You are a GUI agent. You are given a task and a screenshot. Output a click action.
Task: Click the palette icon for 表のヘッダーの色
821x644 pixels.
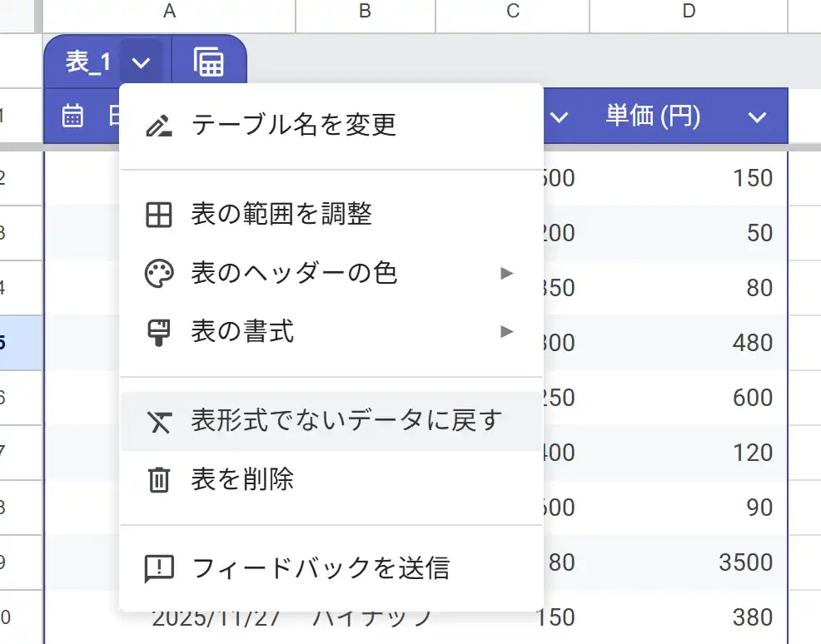(159, 273)
